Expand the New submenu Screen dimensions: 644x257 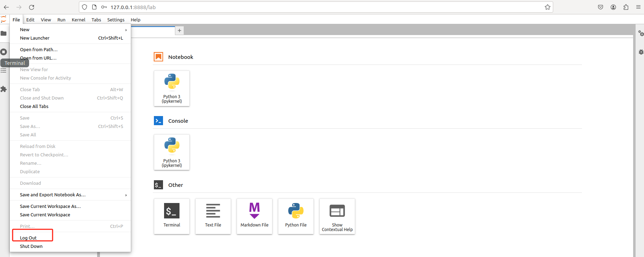70,30
